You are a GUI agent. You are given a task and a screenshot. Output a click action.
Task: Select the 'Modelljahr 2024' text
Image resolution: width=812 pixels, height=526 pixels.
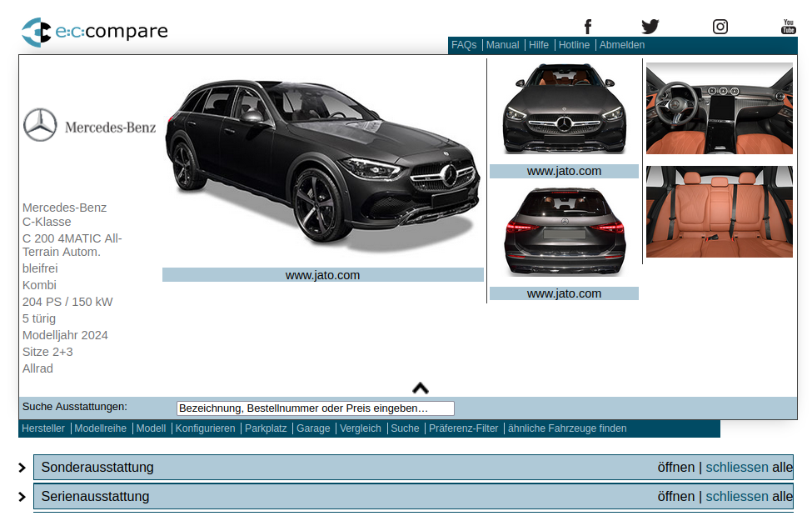[x=65, y=335]
